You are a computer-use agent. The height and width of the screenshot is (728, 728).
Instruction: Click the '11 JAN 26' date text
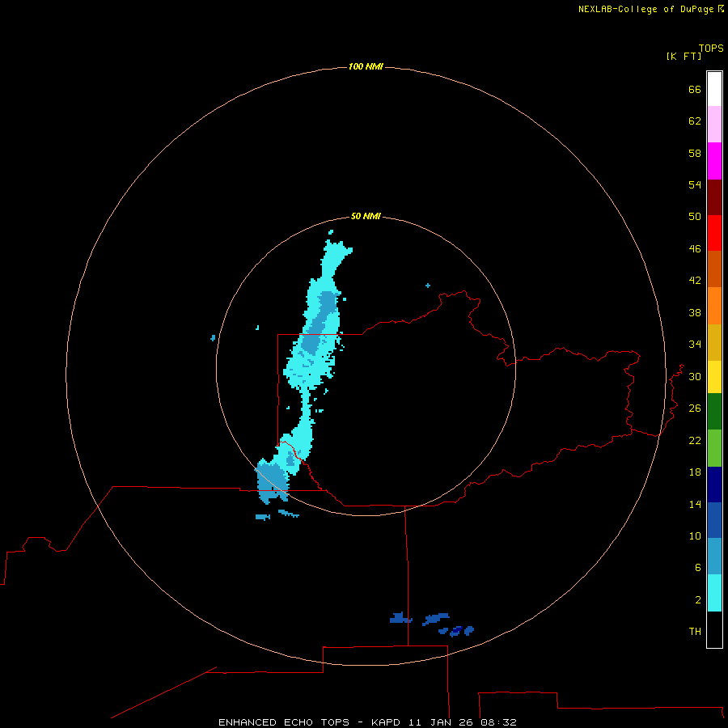tap(441, 722)
